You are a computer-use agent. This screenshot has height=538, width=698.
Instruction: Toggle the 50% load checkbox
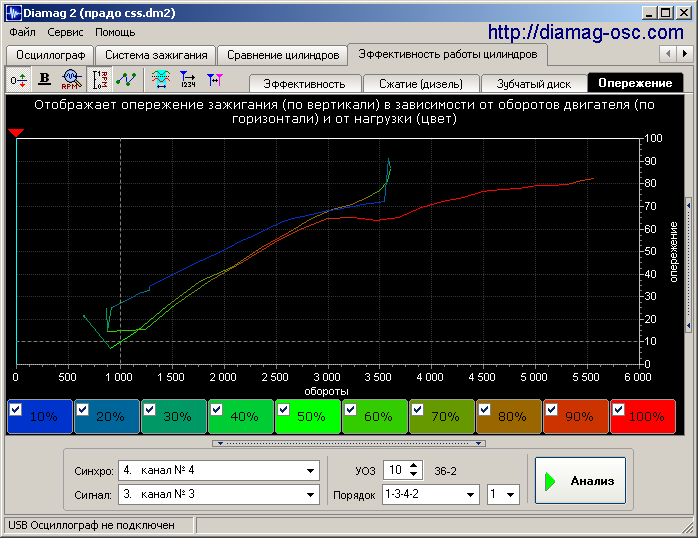click(x=284, y=409)
